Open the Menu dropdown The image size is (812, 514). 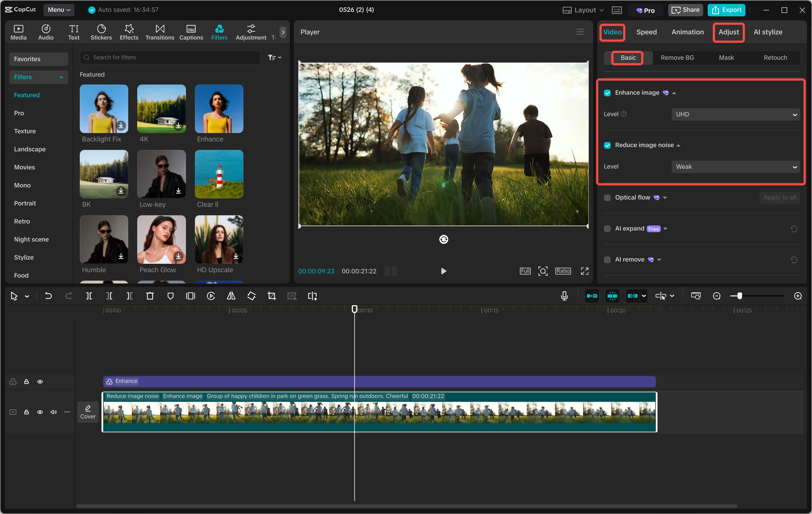coord(59,10)
